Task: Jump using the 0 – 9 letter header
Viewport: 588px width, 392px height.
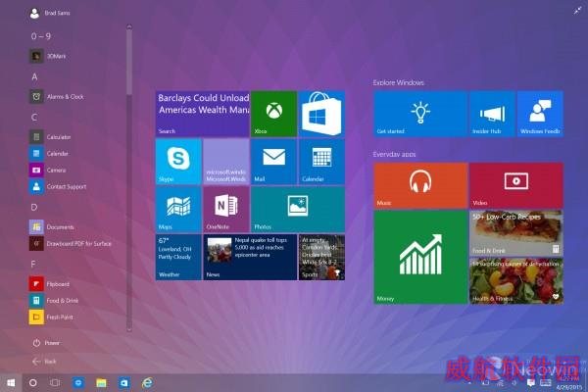Action: tap(41, 36)
